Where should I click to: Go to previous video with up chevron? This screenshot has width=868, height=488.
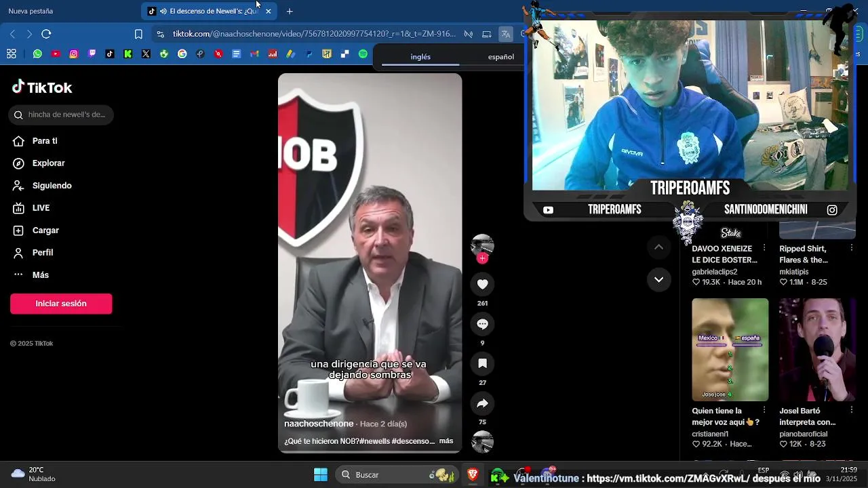coord(658,247)
